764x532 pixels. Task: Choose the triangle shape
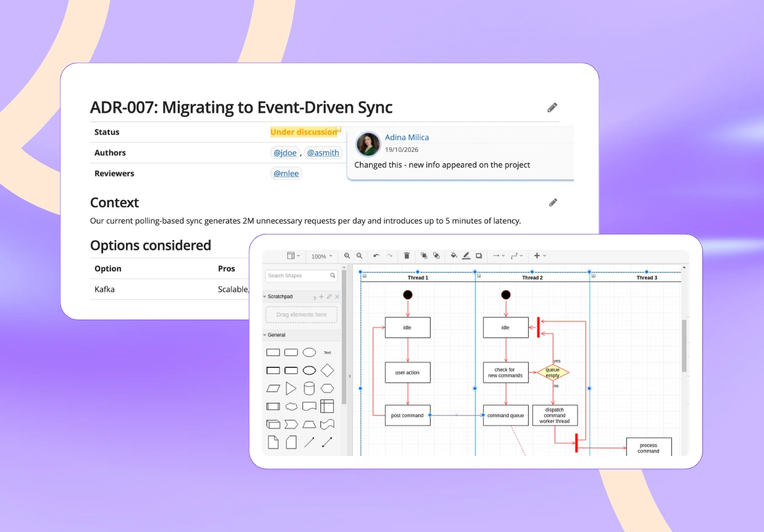[x=291, y=388]
